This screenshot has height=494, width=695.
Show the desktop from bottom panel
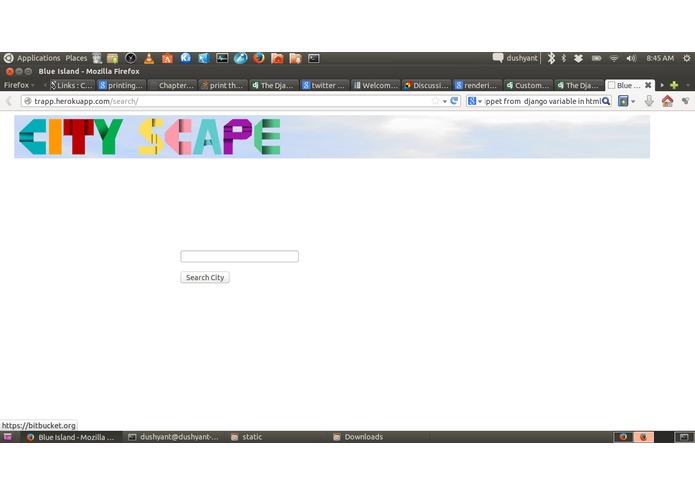coord(8,437)
